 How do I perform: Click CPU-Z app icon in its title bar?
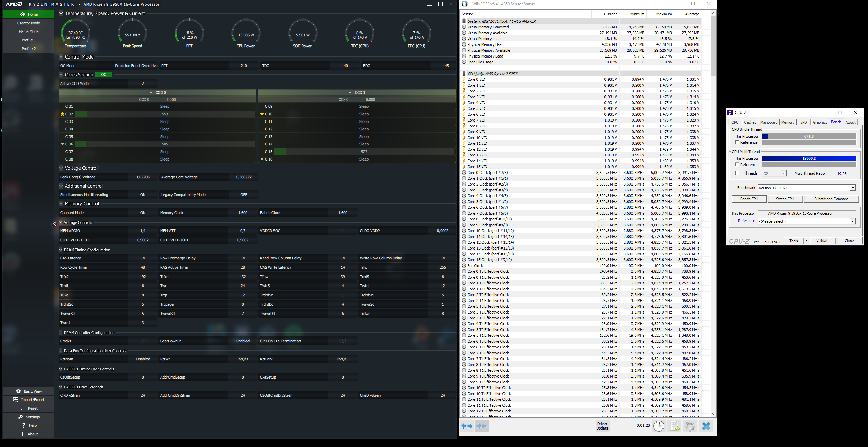coord(730,113)
